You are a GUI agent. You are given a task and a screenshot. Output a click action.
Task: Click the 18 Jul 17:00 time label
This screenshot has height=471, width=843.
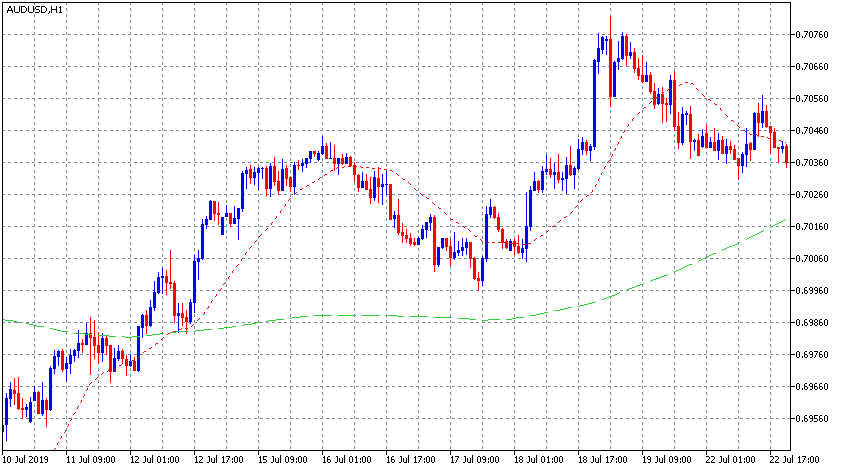pos(602,460)
